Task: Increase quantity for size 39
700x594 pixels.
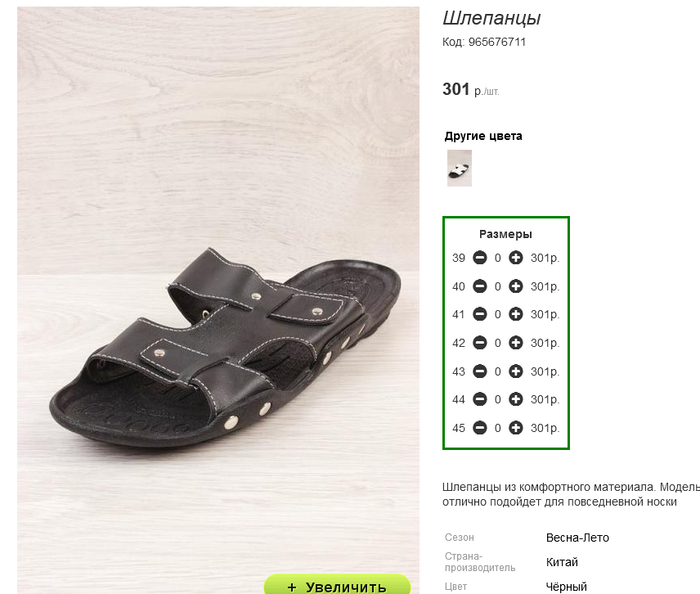Action: (516, 258)
